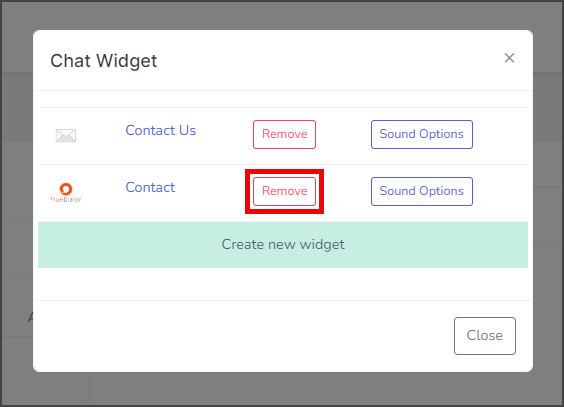Remove the Contact Us widget
The height and width of the screenshot is (407, 564).
pyautogui.click(x=285, y=134)
